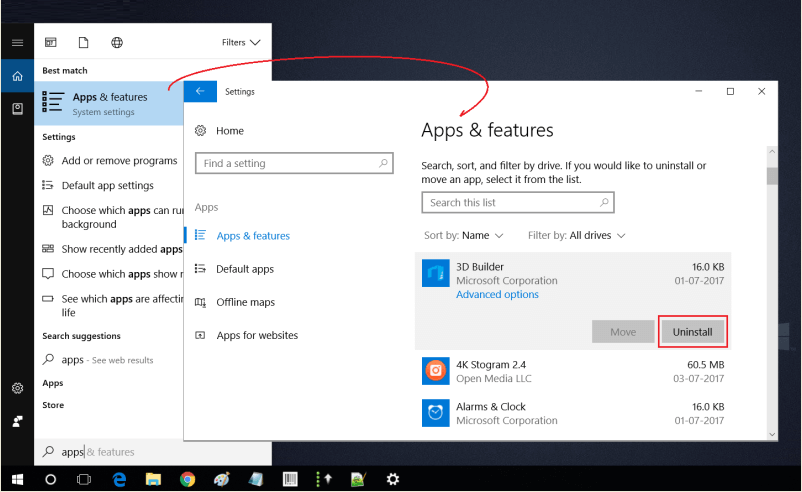The height and width of the screenshot is (492, 802).
Task: Open the Start menu hamburger icon
Action: coord(17,42)
